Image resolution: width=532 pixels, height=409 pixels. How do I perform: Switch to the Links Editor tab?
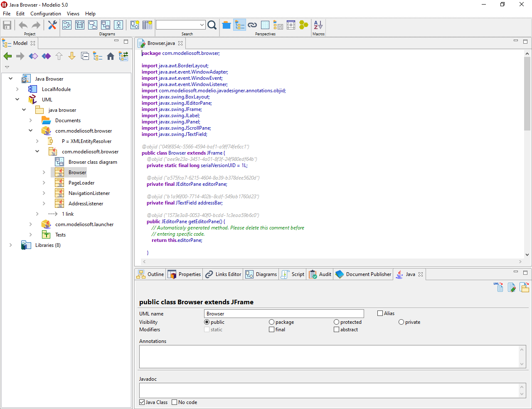click(223, 274)
